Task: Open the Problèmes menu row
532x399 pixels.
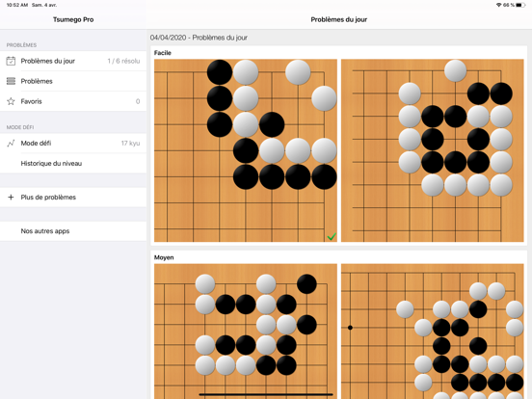Action: tap(73, 81)
